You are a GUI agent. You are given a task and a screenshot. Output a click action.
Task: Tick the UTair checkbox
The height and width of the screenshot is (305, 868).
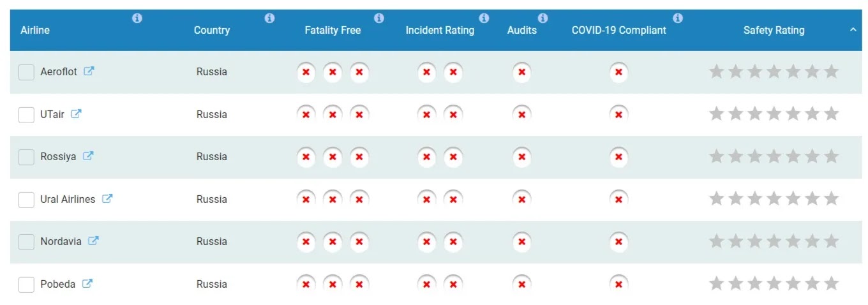[x=26, y=115]
